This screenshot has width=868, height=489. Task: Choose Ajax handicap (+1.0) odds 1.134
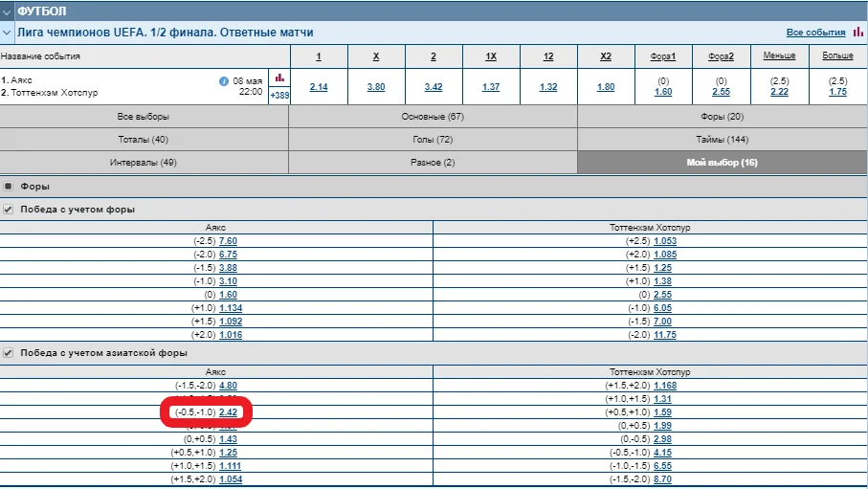coord(231,308)
